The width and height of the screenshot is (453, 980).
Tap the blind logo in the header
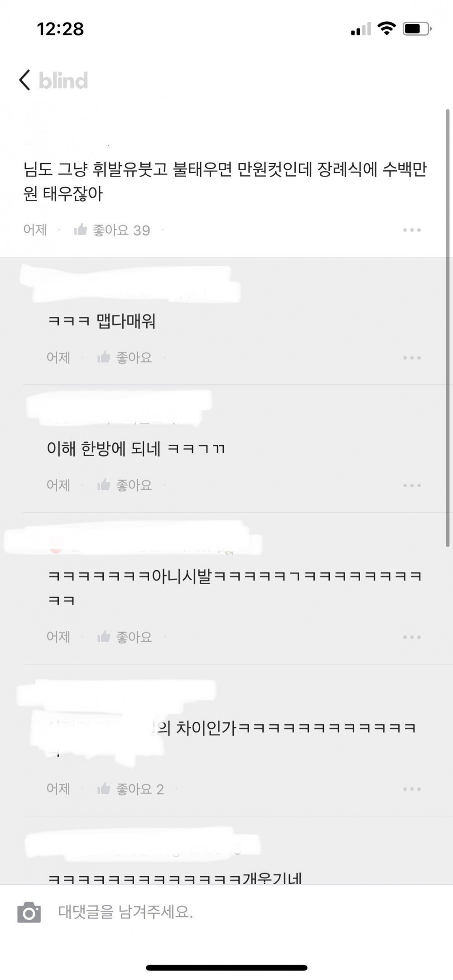[x=63, y=80]
